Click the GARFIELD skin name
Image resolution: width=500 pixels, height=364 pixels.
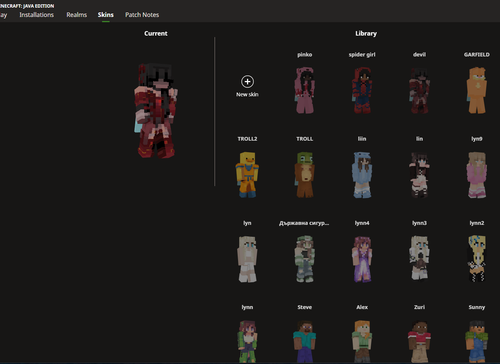477,55
